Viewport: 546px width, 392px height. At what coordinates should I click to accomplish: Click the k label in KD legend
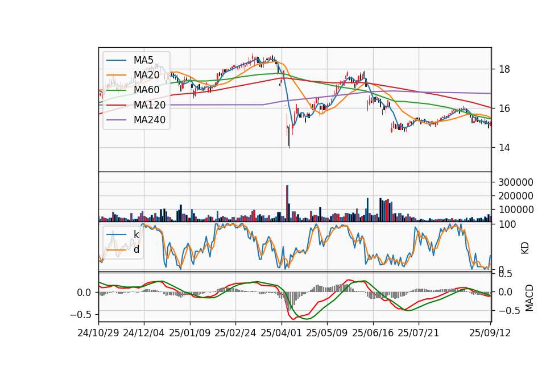136,235
